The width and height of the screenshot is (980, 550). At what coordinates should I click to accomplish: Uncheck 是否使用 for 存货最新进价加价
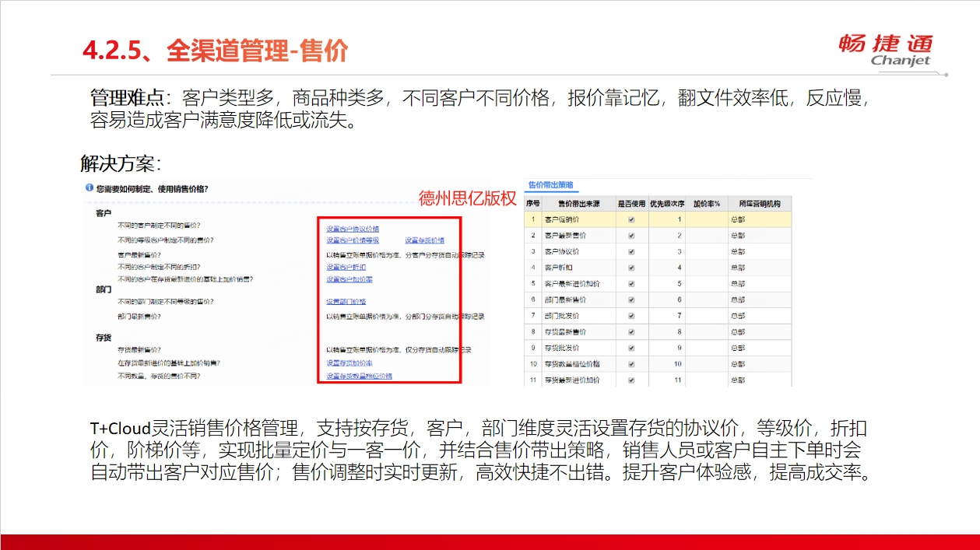[631, 380]
